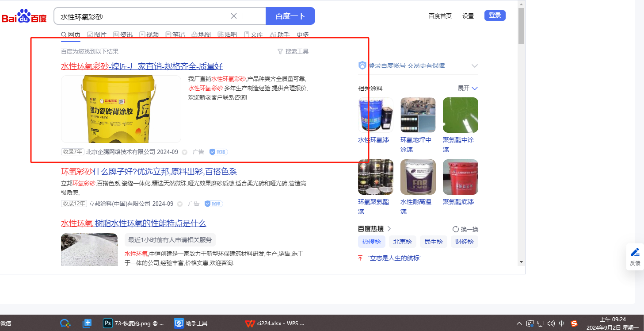Open the 环氧地坪中涂漆 text link

pyautogui.click(x=416, y=145)
